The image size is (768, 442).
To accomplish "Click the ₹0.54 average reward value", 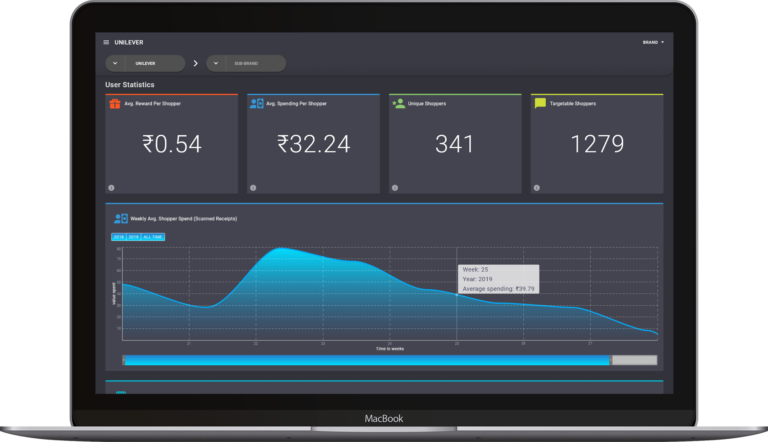I will click(172, 144).
